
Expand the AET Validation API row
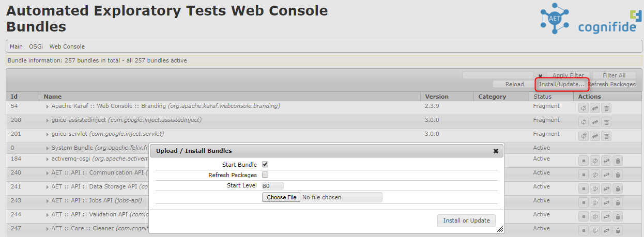[48, 215]
